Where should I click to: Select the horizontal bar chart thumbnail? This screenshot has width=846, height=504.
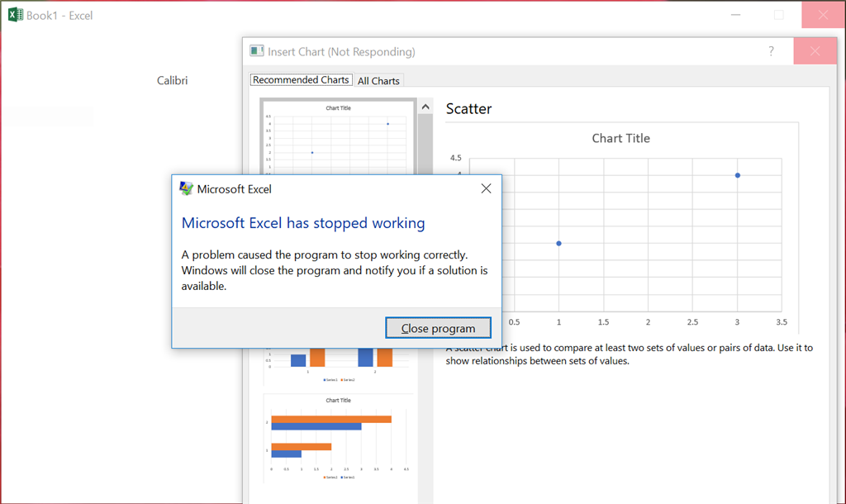pyautogui.click(x=338, y=440)
